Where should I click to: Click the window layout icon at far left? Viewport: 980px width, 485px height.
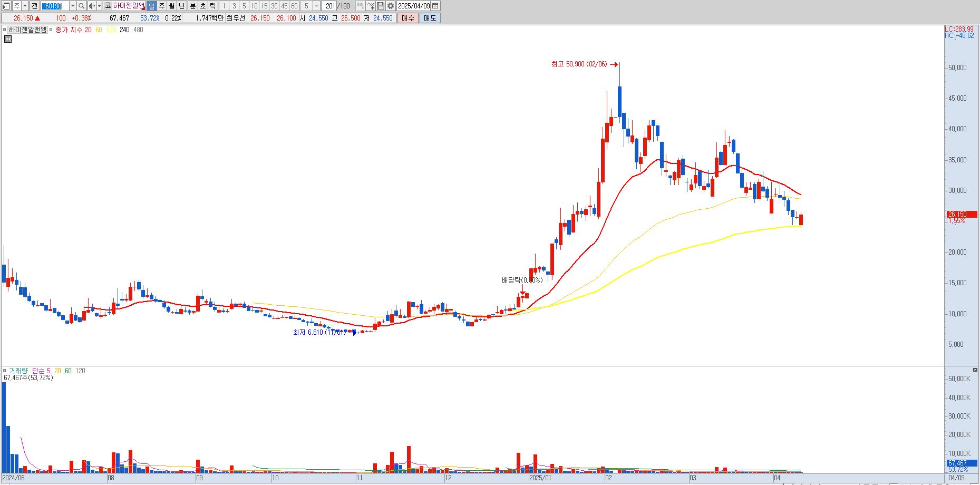tap(6, 6)
